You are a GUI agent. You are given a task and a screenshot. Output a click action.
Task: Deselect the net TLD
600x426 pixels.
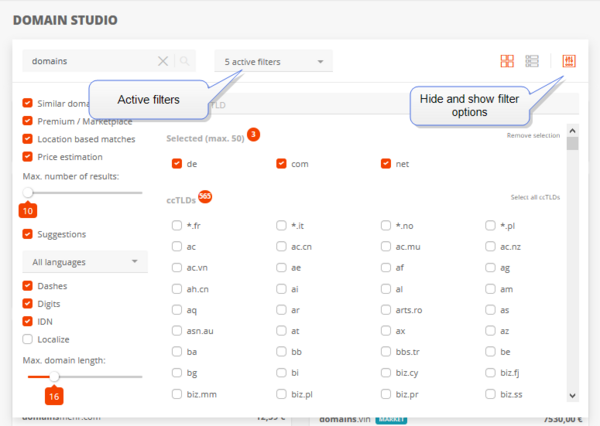(386, 164)
